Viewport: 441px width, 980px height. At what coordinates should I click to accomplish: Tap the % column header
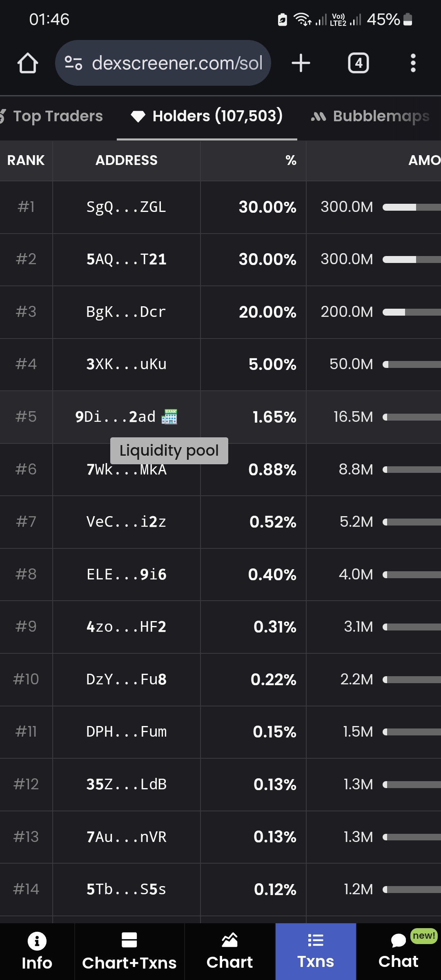pyautogui.click(x=291, y=160)
